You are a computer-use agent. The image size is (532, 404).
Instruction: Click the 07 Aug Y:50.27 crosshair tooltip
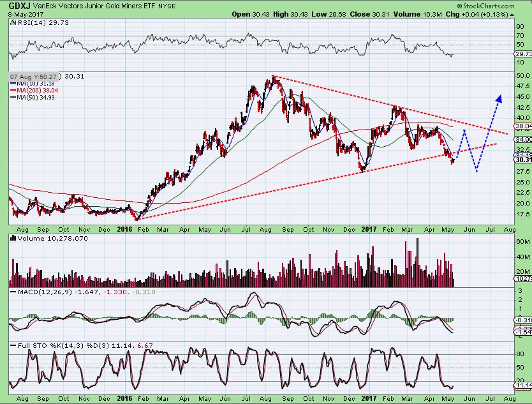click(33, 77)
